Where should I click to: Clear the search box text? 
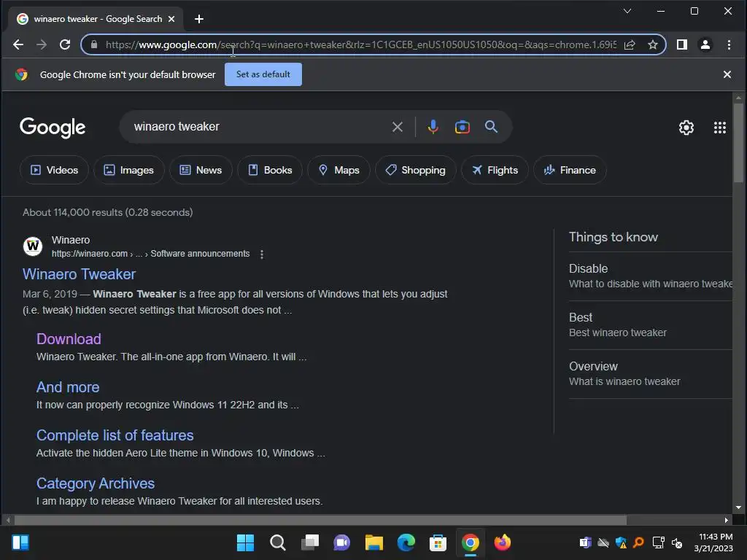398,127
